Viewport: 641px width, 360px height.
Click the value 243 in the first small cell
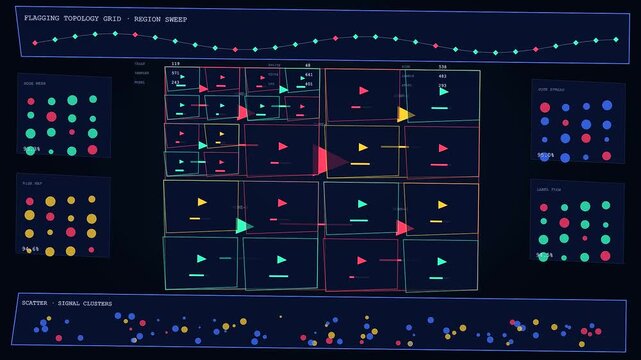(175, 83)
